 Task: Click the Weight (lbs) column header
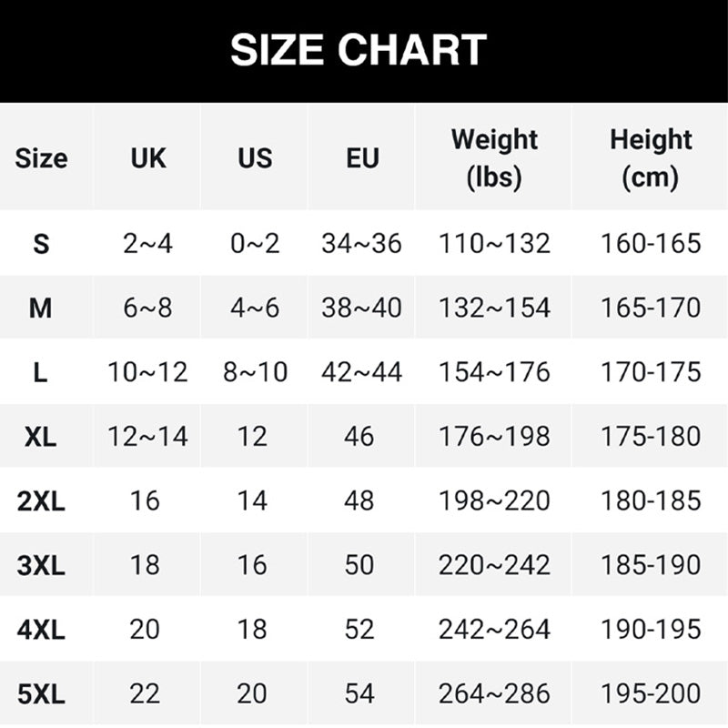point(494,158)
